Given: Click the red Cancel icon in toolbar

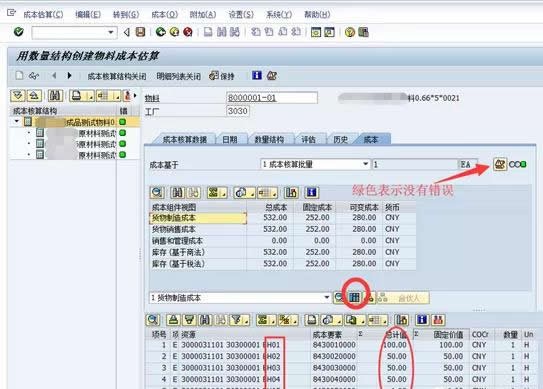Looking at the screenshot, I should [188, 32].
